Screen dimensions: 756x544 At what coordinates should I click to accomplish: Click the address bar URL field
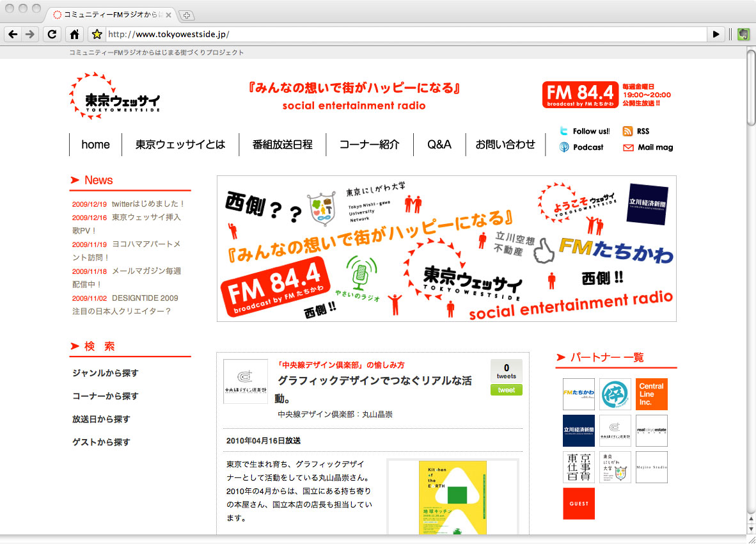tap(406, 35)
